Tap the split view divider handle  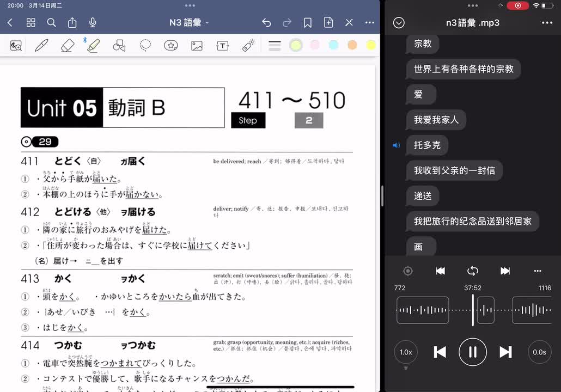coord(382,196)
